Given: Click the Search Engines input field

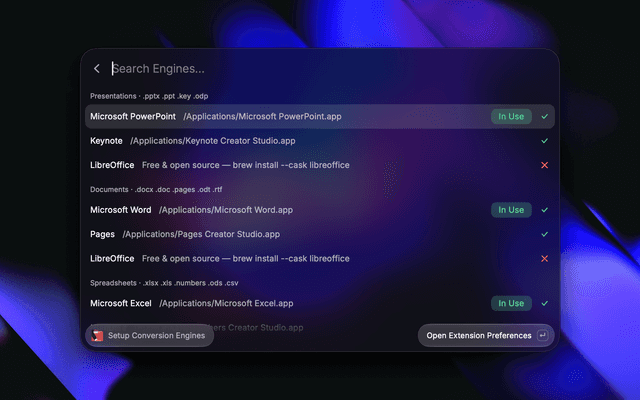Looking at the screenshot, I should [327, 69].
